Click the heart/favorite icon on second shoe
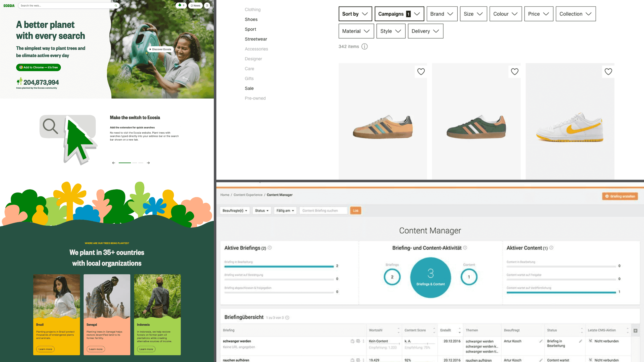The height and width of the screenshot is (362, 644). coord(514,72)
